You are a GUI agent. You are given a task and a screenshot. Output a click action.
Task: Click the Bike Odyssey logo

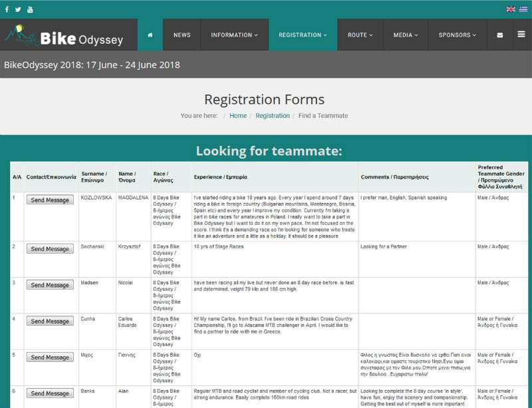click(64, 36)
